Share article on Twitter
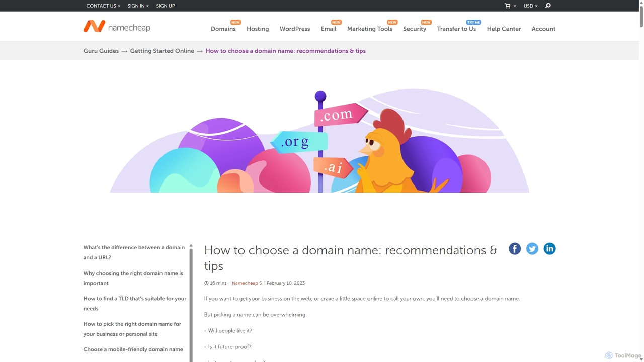 (532, 249)
